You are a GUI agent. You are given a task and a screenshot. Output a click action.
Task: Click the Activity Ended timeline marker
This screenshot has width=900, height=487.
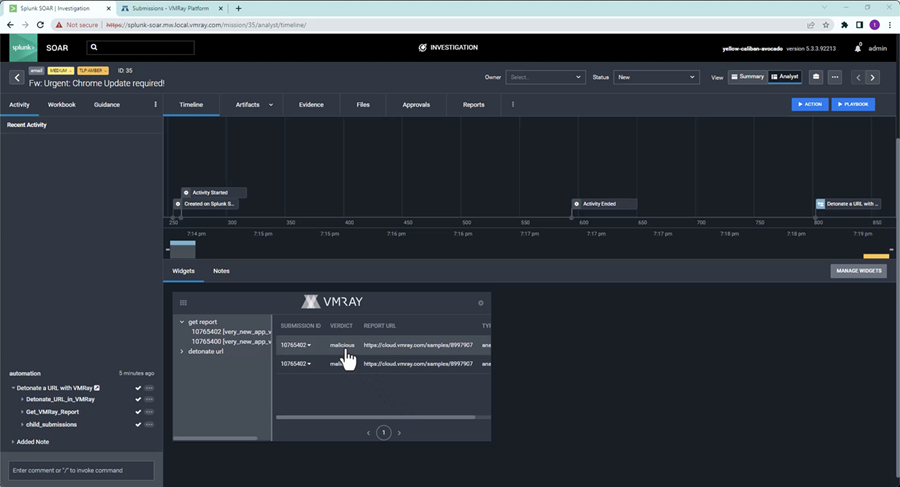[x=604, y=204]
